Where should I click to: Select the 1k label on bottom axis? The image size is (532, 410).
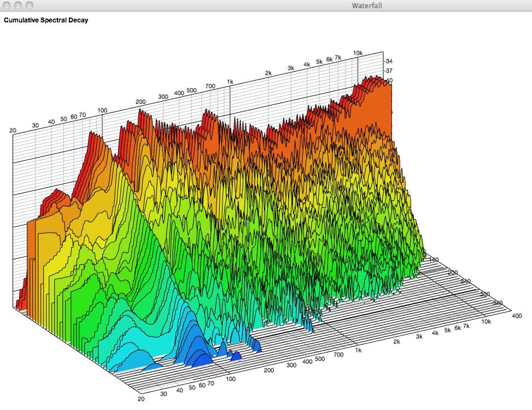click(x=359, y=350)
